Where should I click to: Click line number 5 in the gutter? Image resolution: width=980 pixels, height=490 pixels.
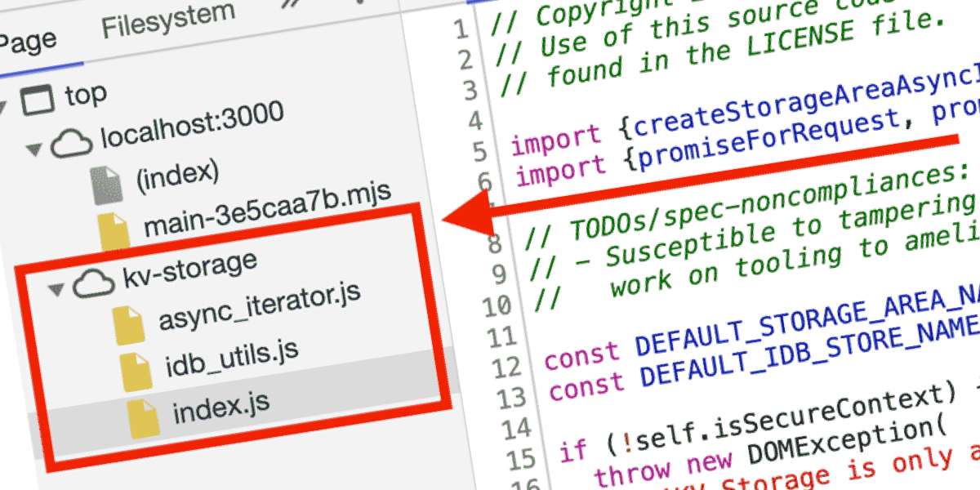tap(479, 150)
